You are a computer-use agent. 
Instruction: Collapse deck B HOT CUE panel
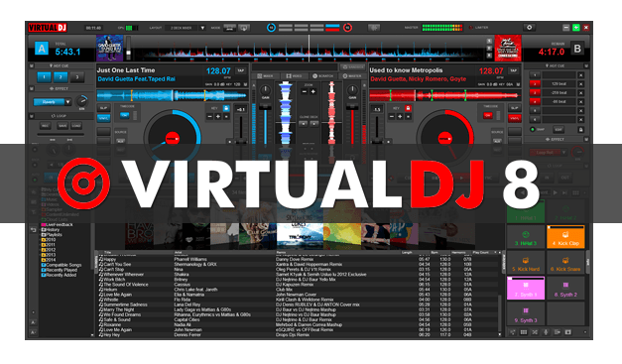[x=586, y=65]
